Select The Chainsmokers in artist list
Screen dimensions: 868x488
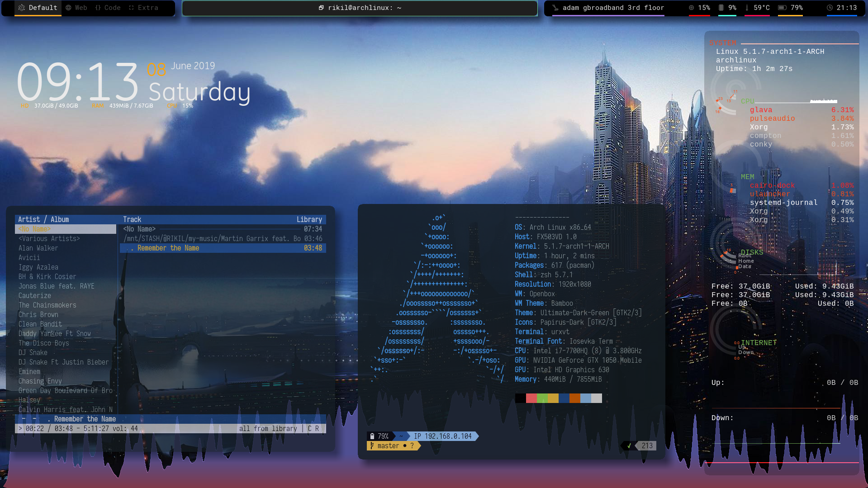pos(47,305)
